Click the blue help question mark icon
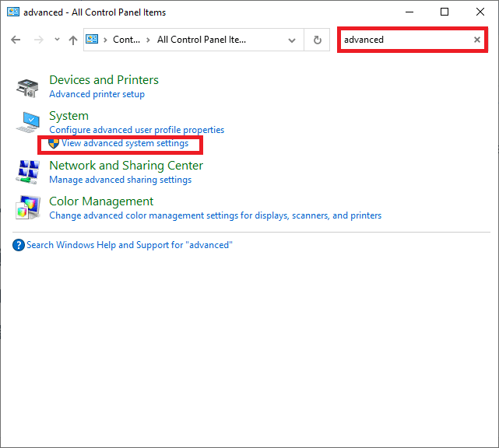The height and width of the screenshot is (448, 499). pyautogui.click(x=19, y=245)
